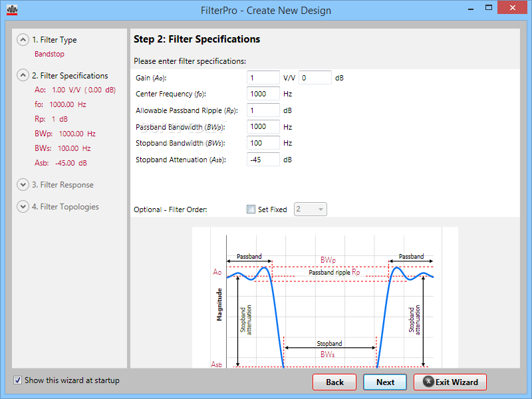Collapse the 2. Filter Specifications chevron
The height and width of the screenshot is (399, 532).
[23, 75]
